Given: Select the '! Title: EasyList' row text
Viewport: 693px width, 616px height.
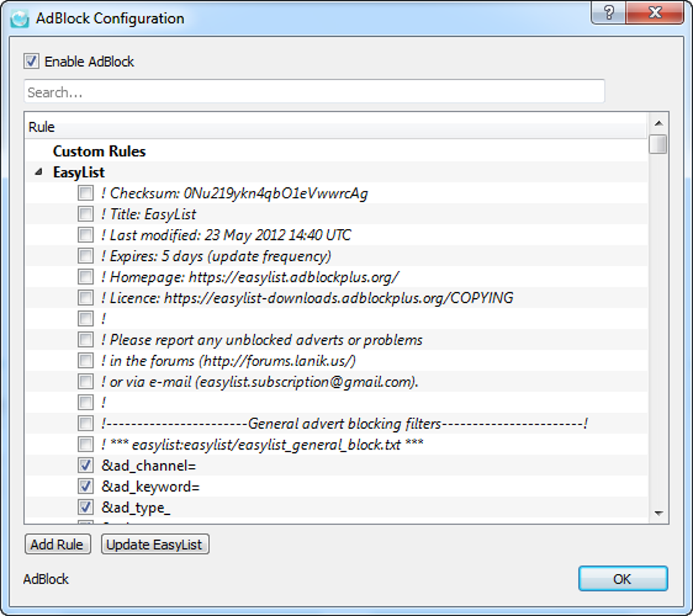Looking at the screenshot, I should tap(149, 214).
